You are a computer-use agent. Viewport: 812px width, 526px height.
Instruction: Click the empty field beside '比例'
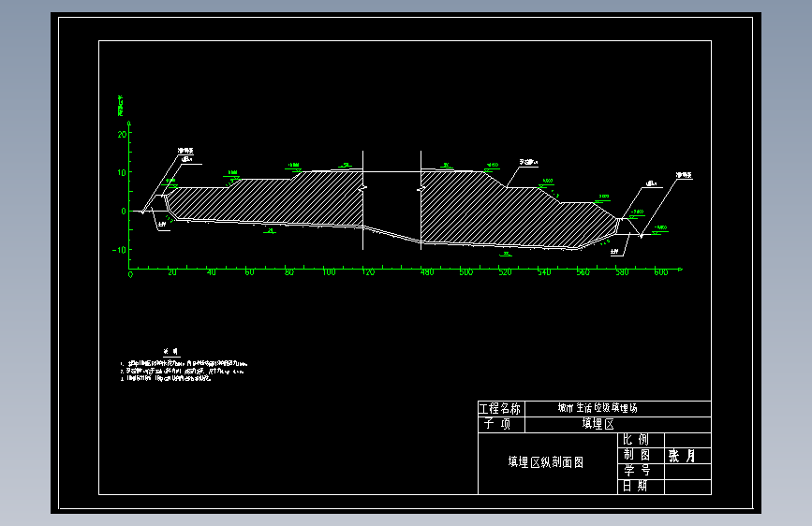(687, 440)
